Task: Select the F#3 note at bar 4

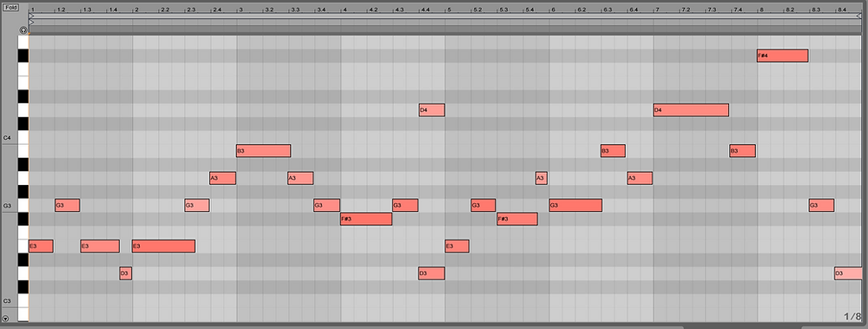Action: pos(366,219)
